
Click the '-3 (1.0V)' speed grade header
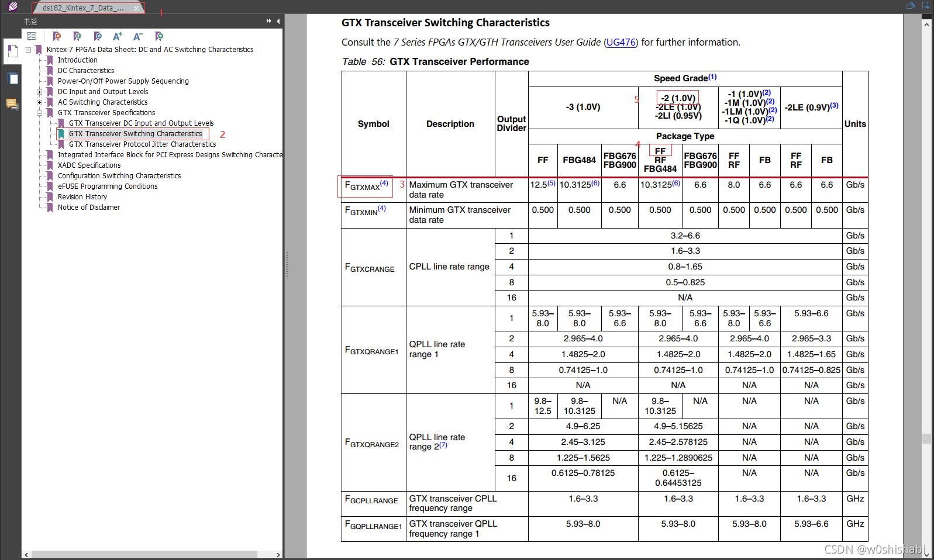coord(583,107)
